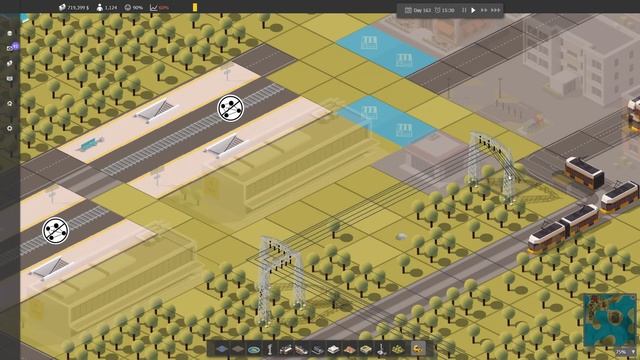The height and width of the screenshot is (360, 640).
Task: Open the settings gear in left sidebar
Action: point(10,128)
